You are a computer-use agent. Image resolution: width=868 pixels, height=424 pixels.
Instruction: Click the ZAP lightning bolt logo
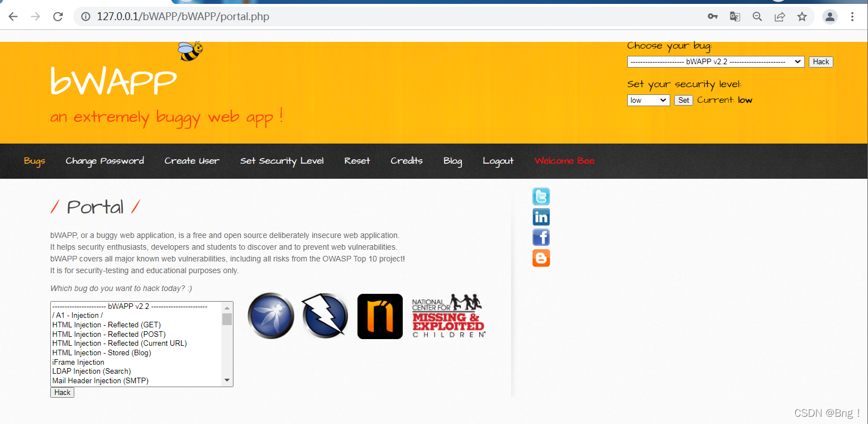325,316
